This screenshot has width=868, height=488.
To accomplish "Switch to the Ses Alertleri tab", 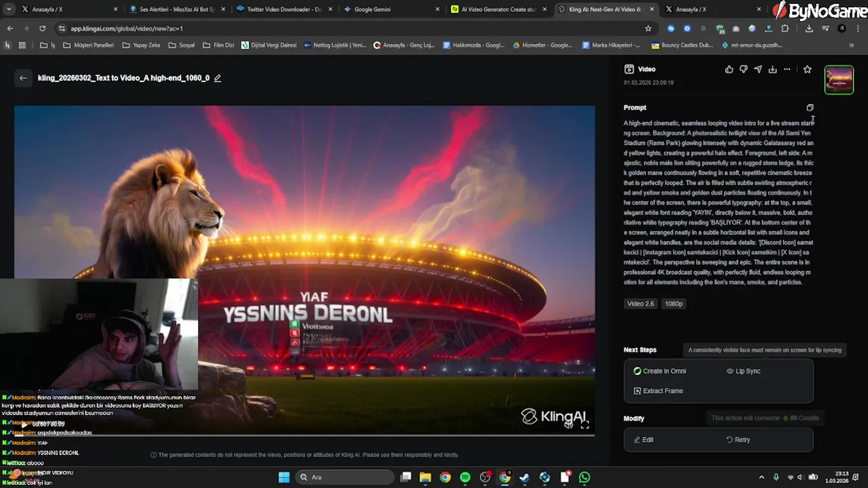I will pyautogui.click(x=176, y=9).
